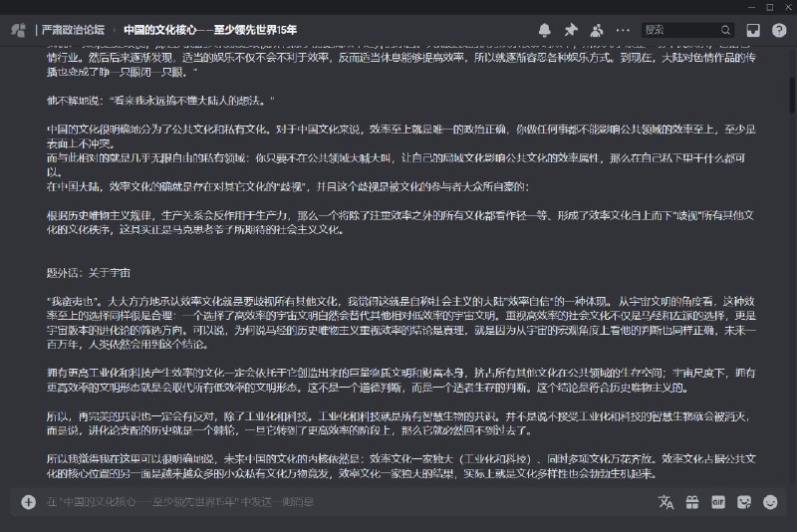Click paragraph starting 根据历史唯物主义规律
Screen dimensions: 797x532
click(400, 222)
